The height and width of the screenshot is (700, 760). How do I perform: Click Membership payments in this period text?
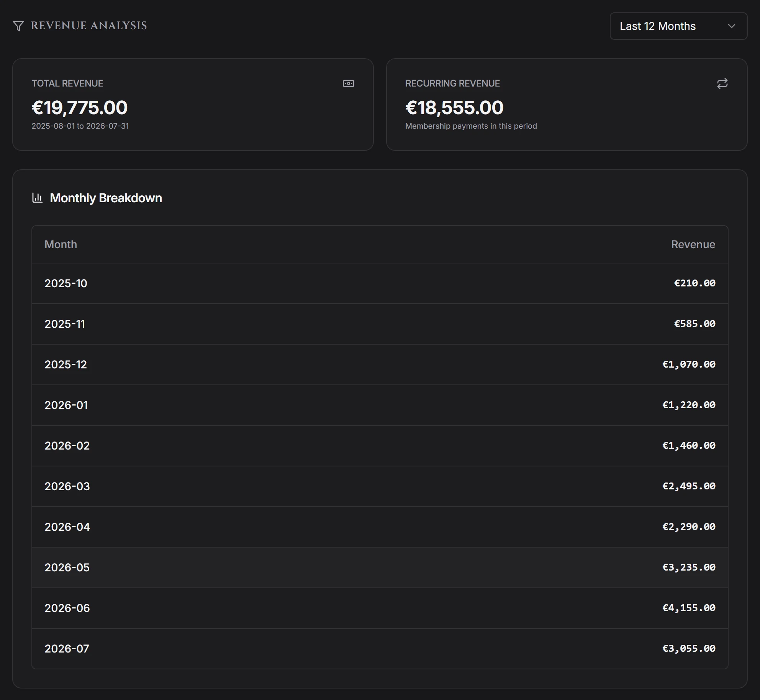pos(471,126)
